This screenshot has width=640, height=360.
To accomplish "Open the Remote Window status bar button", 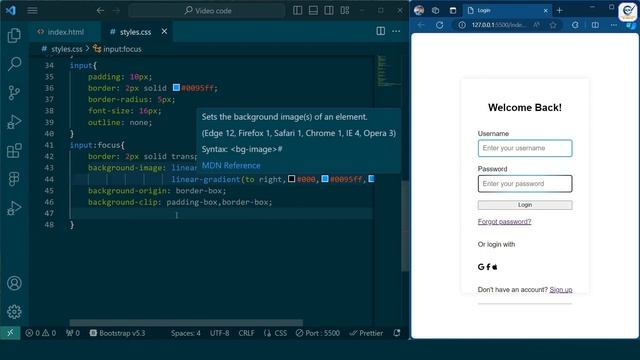I will pos(10,333).
